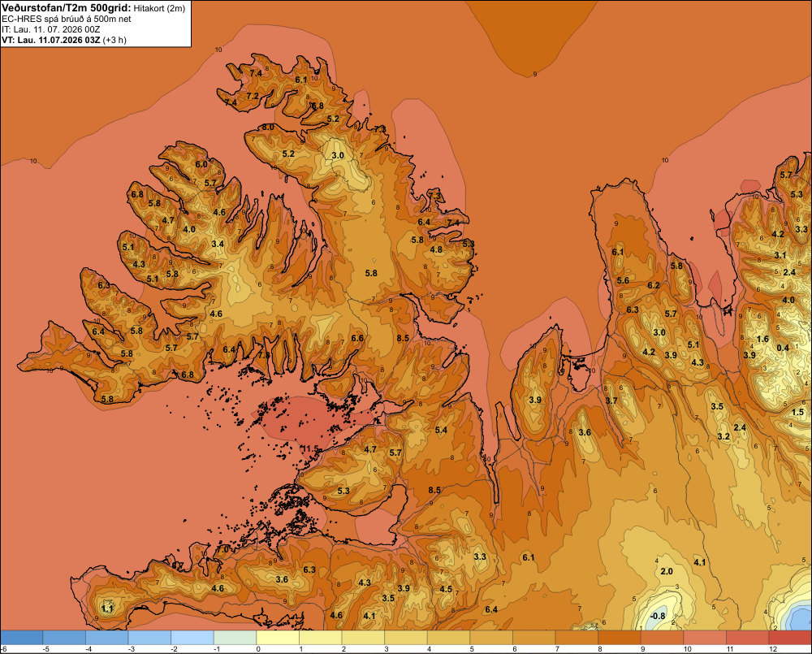
Task: Click the Veðurstofan/T2m 500grid title text
Action: (67, 8)
